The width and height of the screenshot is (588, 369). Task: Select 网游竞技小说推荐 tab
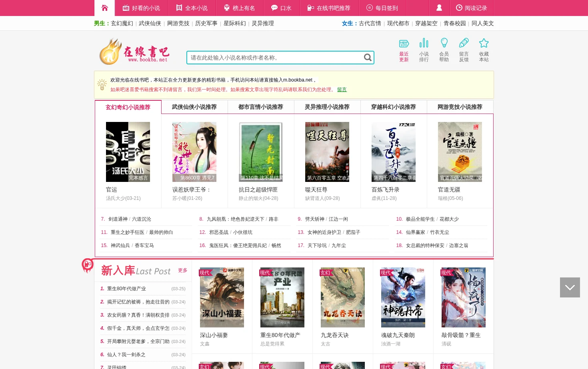pos(460,107)
